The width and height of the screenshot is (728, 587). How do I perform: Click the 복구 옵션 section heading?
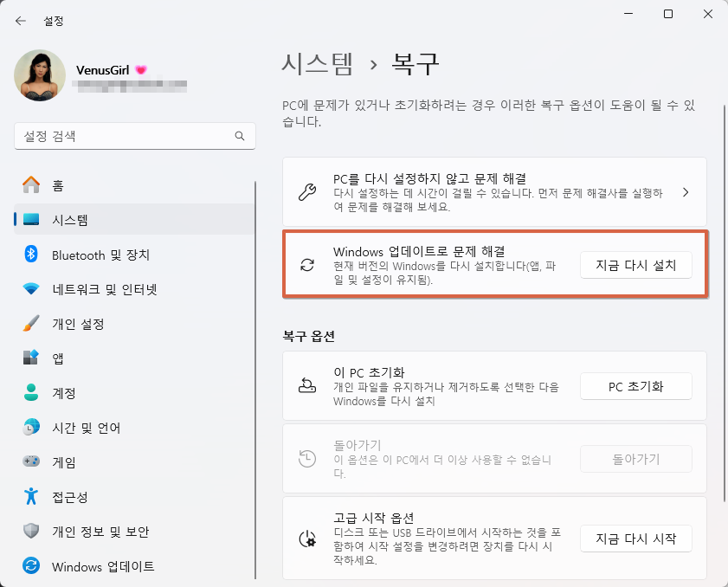pos(309,336)
